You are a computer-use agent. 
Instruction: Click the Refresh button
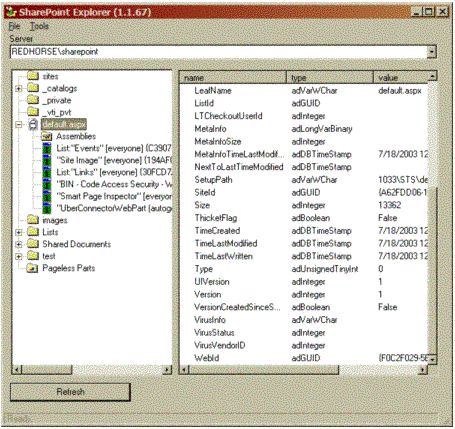click(x=70, y=392)
